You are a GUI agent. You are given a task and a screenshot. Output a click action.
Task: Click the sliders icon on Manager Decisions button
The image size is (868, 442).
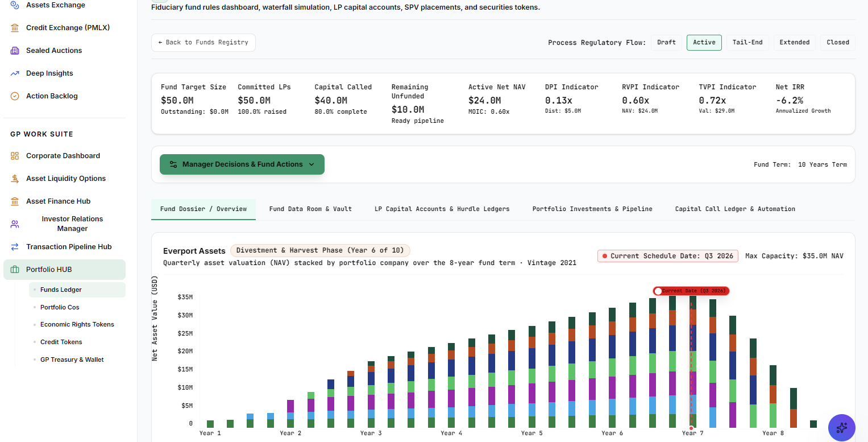click(x=173, y=164)
